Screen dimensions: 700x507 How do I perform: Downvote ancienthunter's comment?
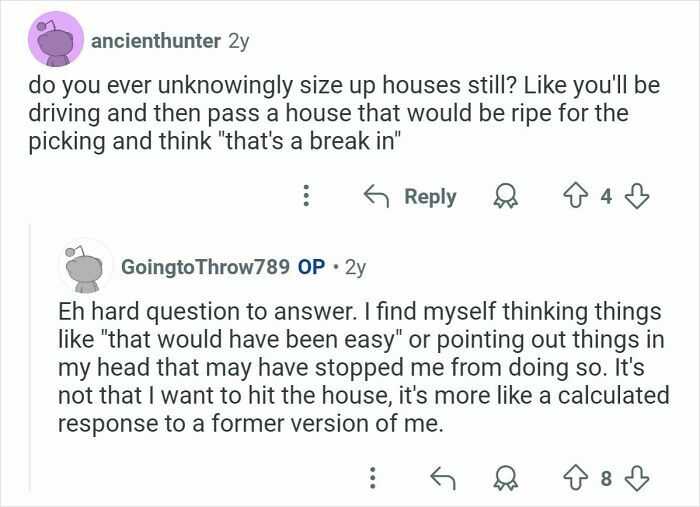[x=636, y=196]
